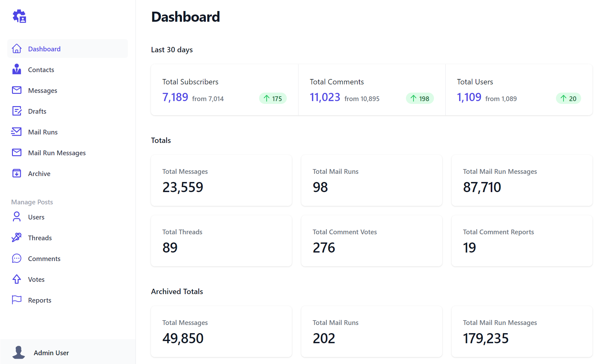Click the 'Manage Posts' section label
Screen dimensions: 607x364
tap(32, 202)
